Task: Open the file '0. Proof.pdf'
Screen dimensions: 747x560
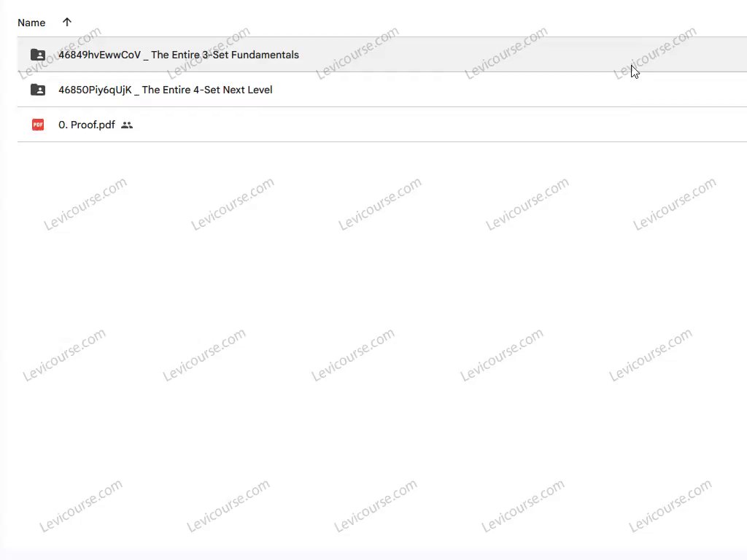Action: 87,125
